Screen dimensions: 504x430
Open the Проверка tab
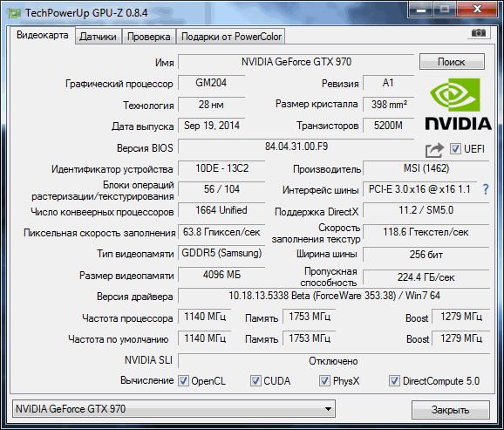pos(149,37)
